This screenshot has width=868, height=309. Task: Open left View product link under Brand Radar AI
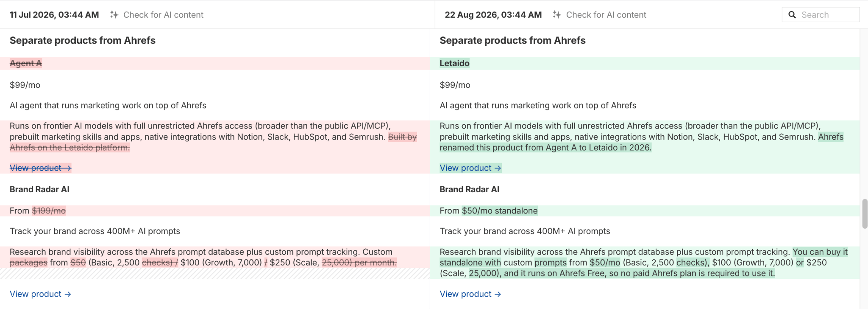[40, 294]
